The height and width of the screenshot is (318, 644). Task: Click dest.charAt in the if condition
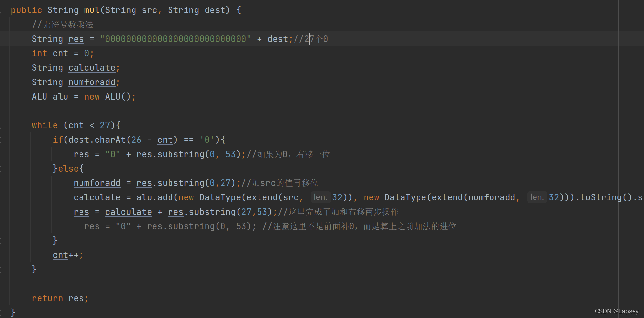coord(97,140)
